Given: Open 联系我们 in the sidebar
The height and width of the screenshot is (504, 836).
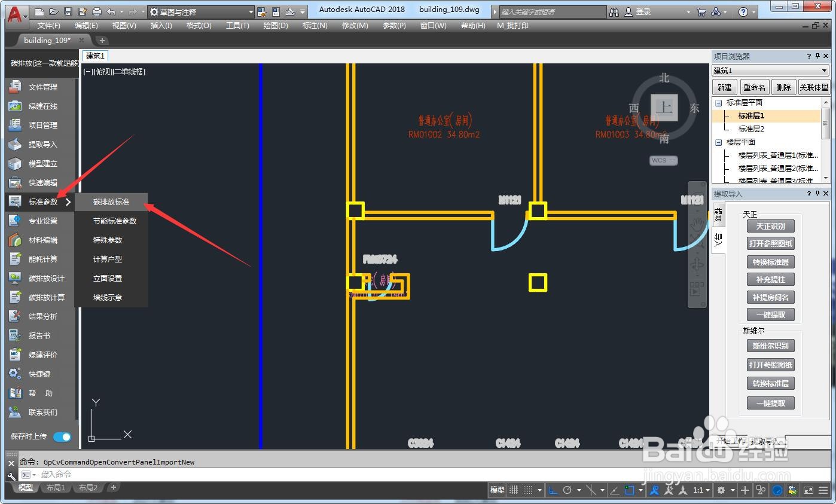Looking at the screenshot, I should pos(39,412).
